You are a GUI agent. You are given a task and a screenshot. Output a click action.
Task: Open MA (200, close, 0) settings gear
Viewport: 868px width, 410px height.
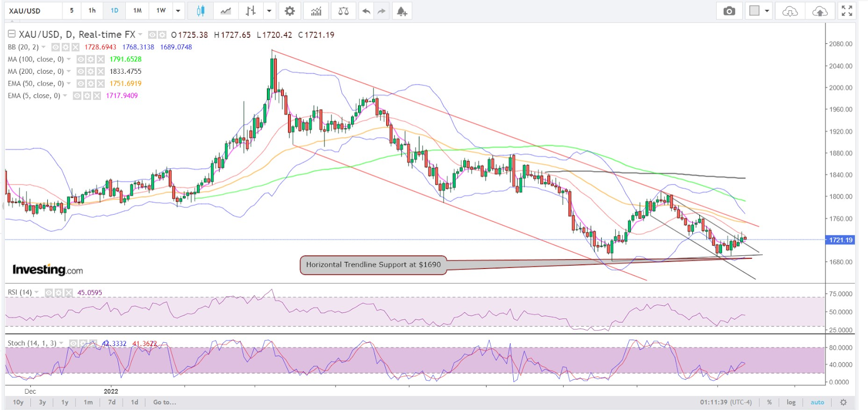click(x=91, y=71)
